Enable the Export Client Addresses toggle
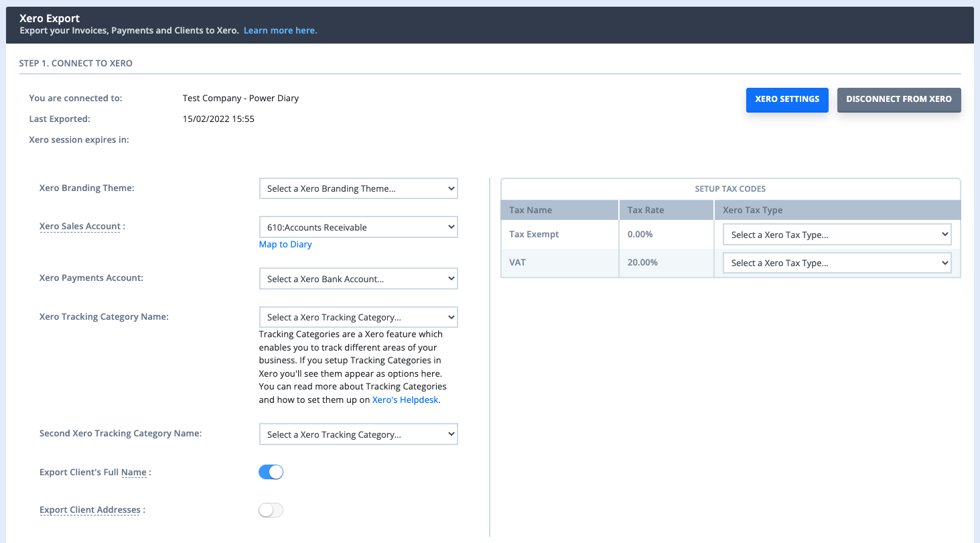The width and height of the screenshot is (980, 543). [271, 509]
